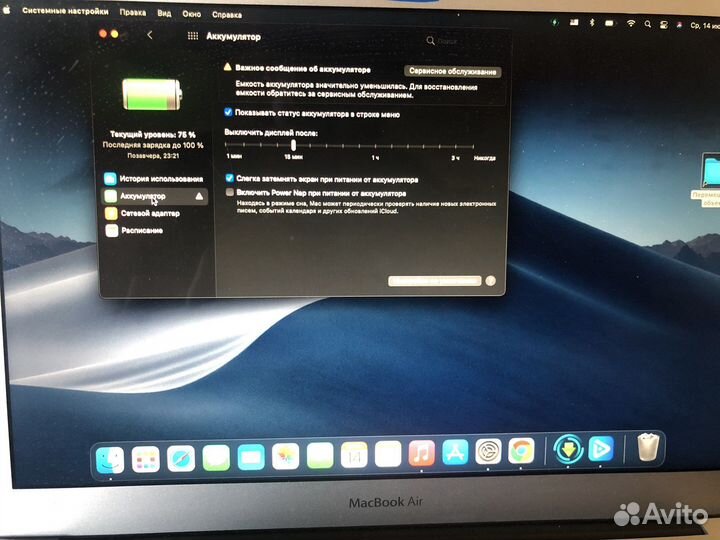The width and height of the screenshot is (720, 540).
Task: Click the battery warning triangle icon
Action: 227,67
